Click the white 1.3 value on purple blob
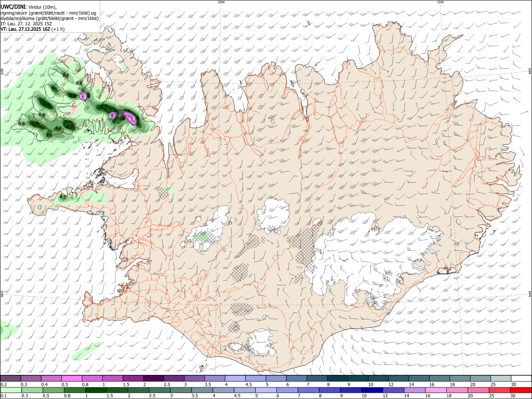This screenshot has height=399, width=532. [x=132, y=119]
